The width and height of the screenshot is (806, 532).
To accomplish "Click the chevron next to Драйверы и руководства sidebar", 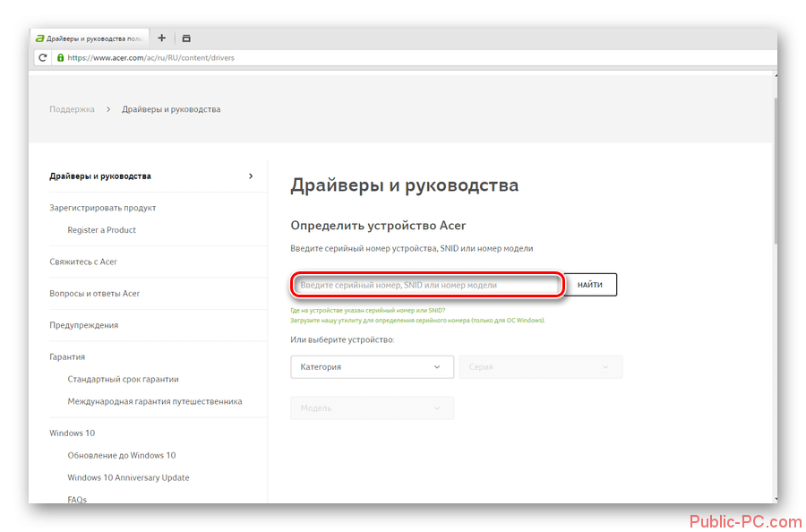I will coord(251,176).
